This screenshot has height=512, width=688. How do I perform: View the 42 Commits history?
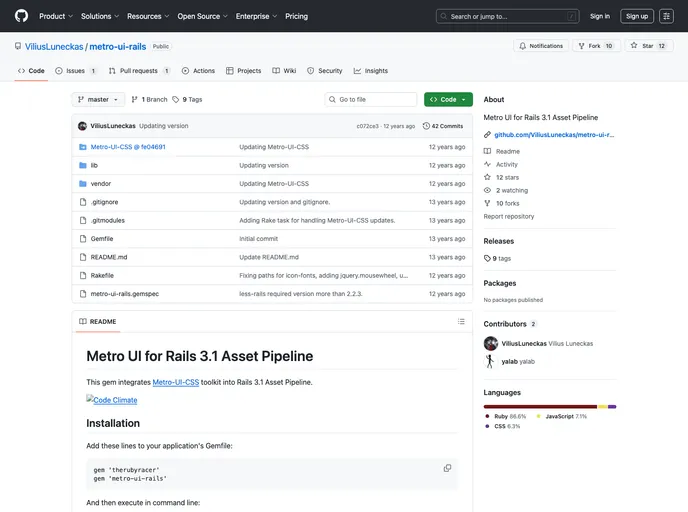click(x=443, y=126)
